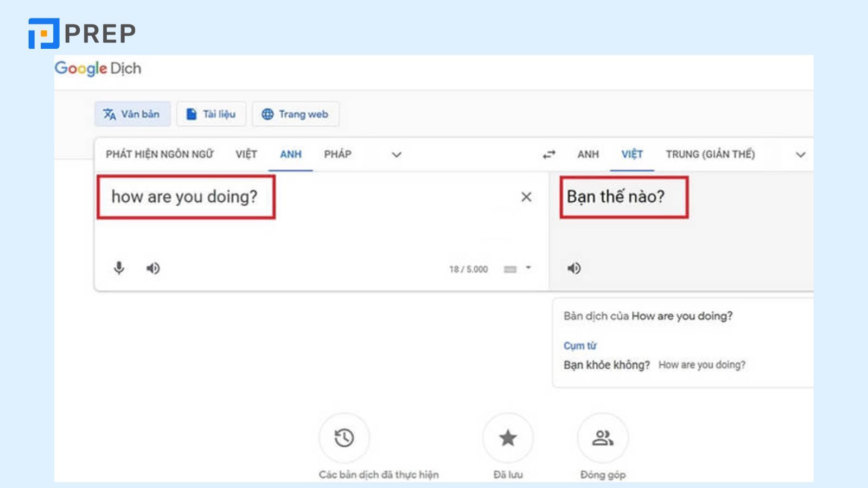Click the on-screen keyboard icon
The height and width of the screenshot is (488, 868).
510,268
